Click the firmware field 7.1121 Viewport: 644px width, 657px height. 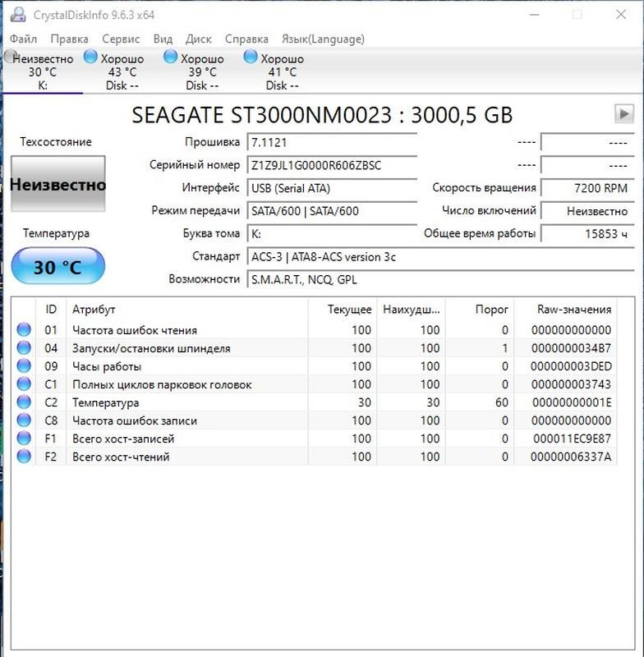(332, 142)
